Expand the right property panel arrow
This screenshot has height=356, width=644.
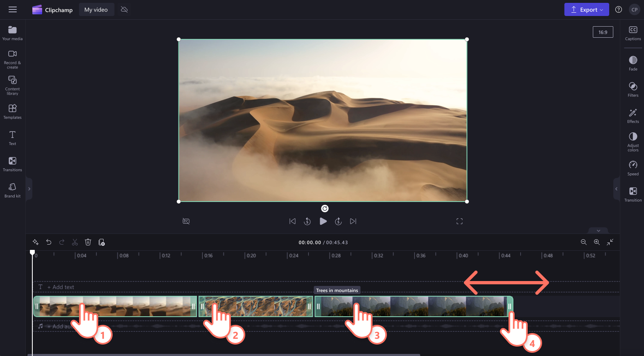pyautogui.click(x=616, y=189)
